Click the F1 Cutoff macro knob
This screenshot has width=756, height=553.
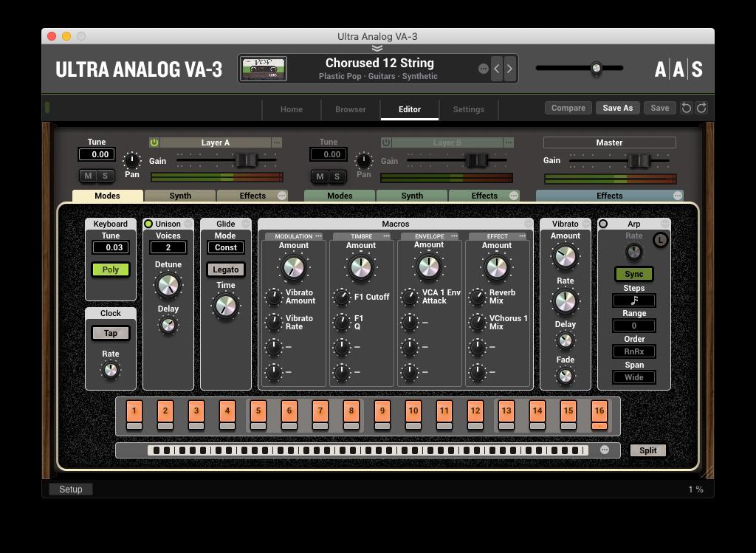click(341, 297)
